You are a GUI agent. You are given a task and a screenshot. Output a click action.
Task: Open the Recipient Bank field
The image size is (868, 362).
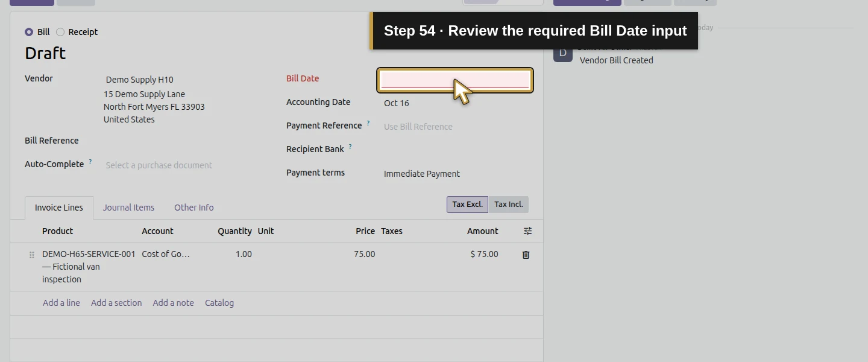[x=456, y=150]
